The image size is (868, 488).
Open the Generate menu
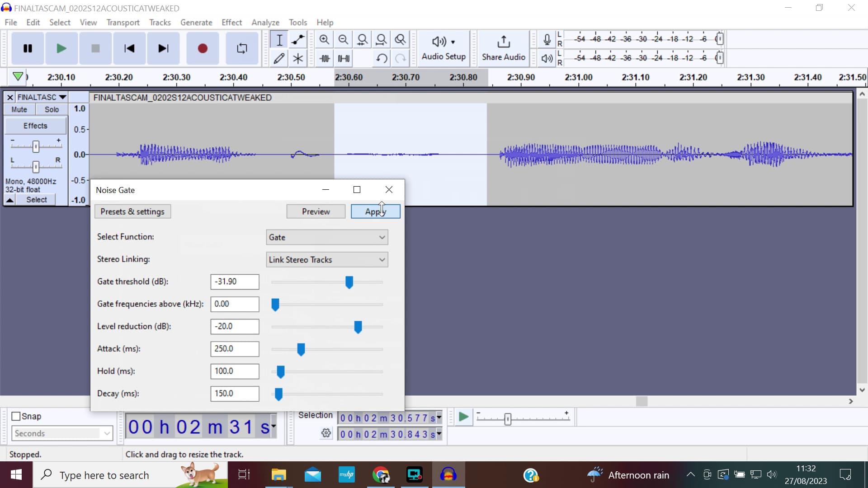click(196, 22)
